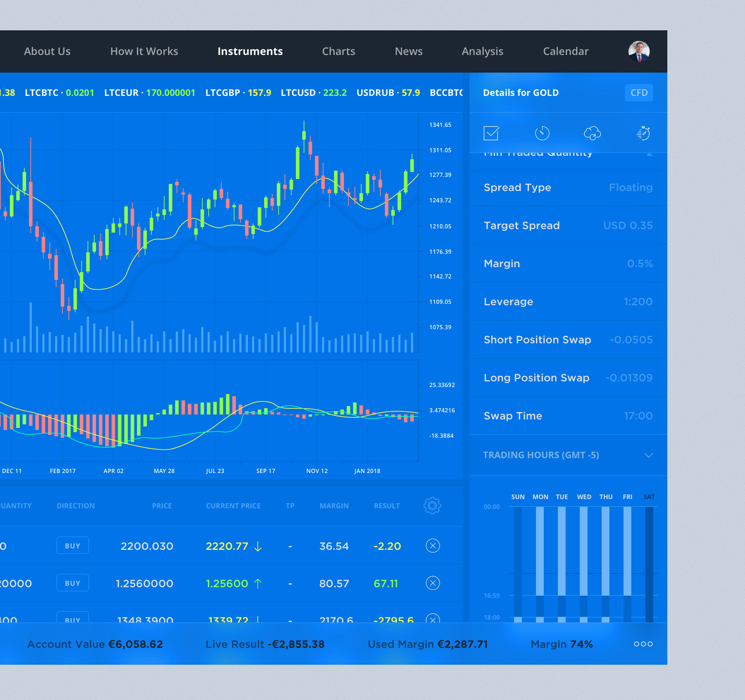Toggle the CFD instrument type label

point(637,92)
